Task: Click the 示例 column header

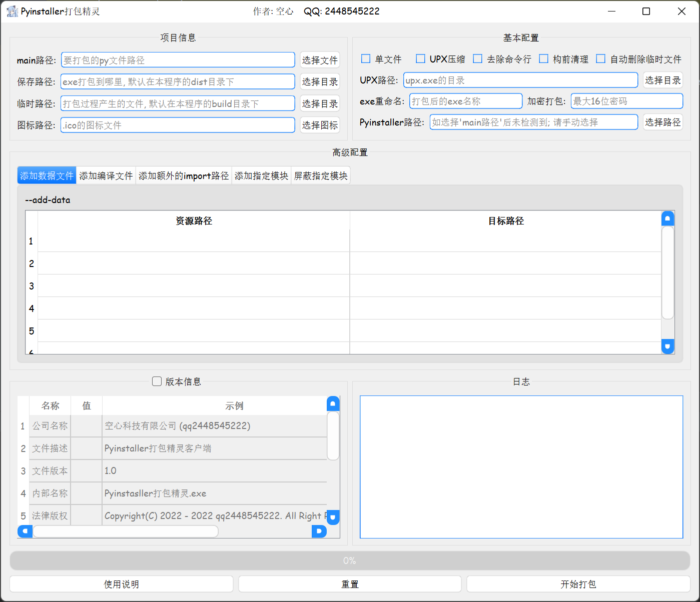Action: [215, 405]
